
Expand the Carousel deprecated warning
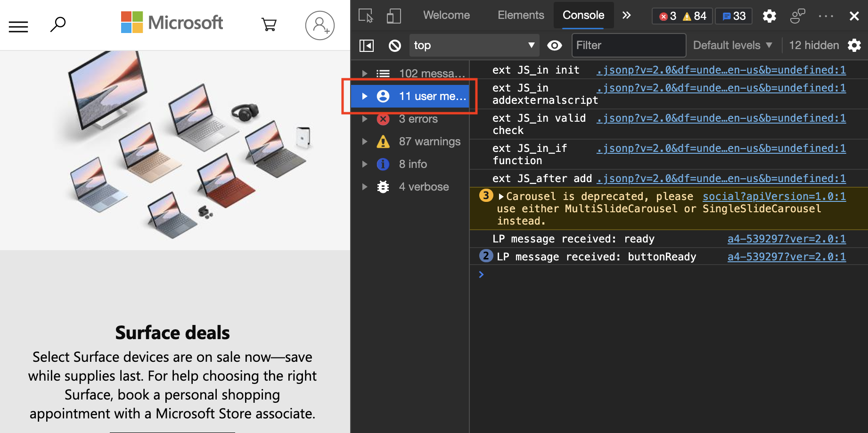pyautogui.click(x=500, y=196)
